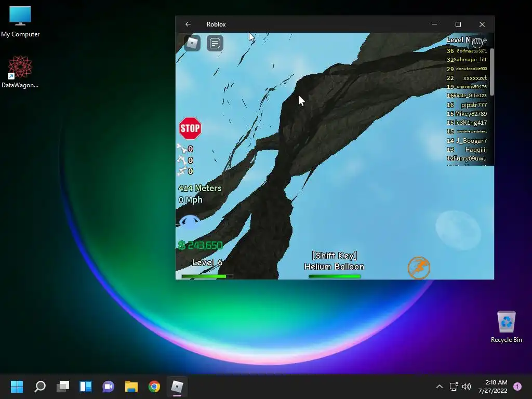This screenshot has width=532, height=399.
Task: Open the Windows Start menu
Action: (17, 387)
